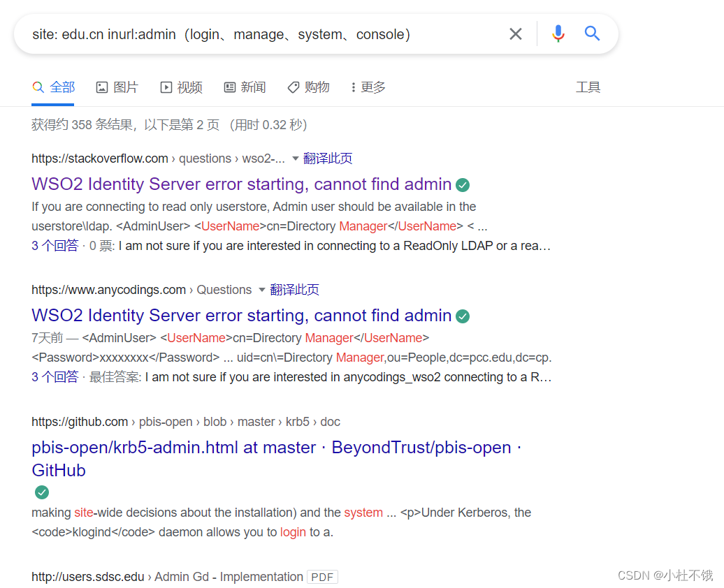
Task: Click the three-dot icon beside 更多
Action: click(x=355, y=87)
